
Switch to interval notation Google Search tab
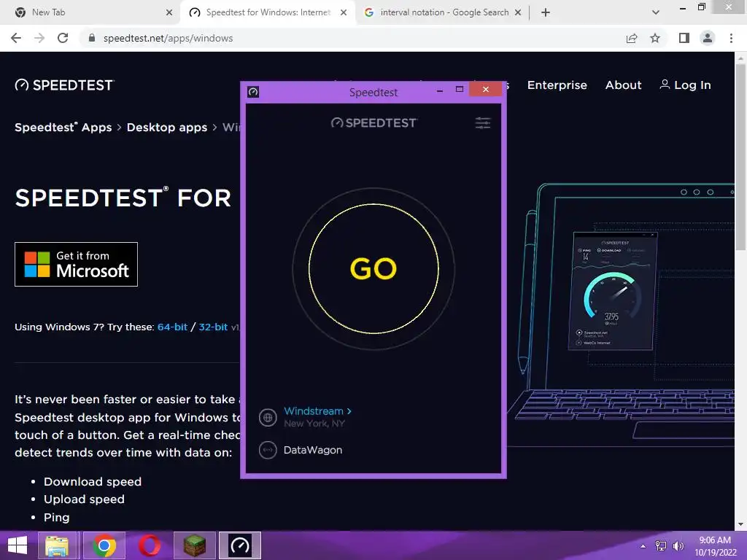[443, 12]
